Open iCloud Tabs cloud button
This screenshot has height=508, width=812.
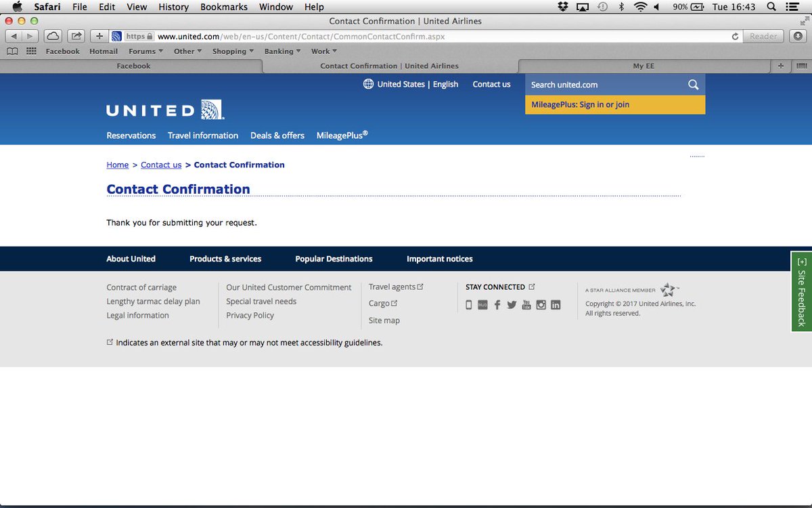click(53, 36)
